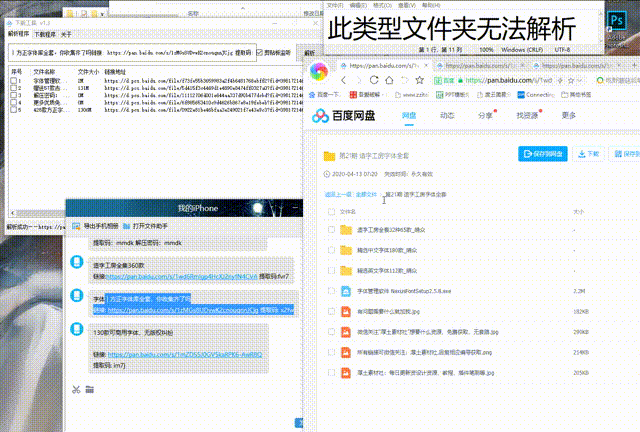Click 全部文件 breadcrumb link
Viewport: 640px width, 432px height.
coord(366,195)
